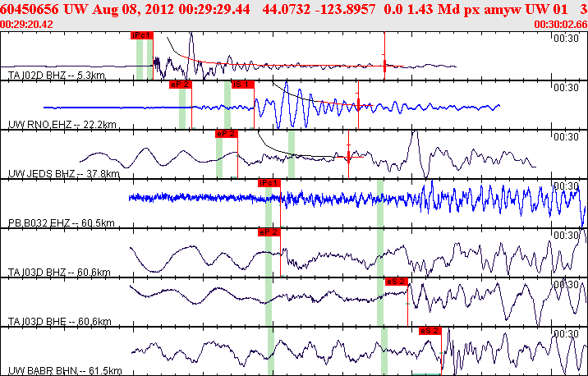Click the 00:30 time label on UW BABR BHN trace

click(566, 333)
